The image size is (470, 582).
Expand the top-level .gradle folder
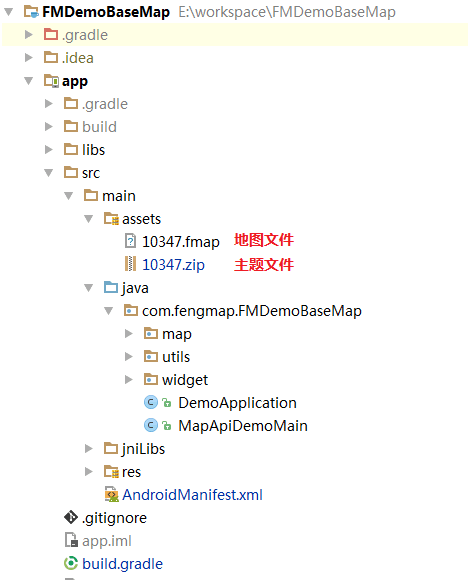[x=29, y=35]
